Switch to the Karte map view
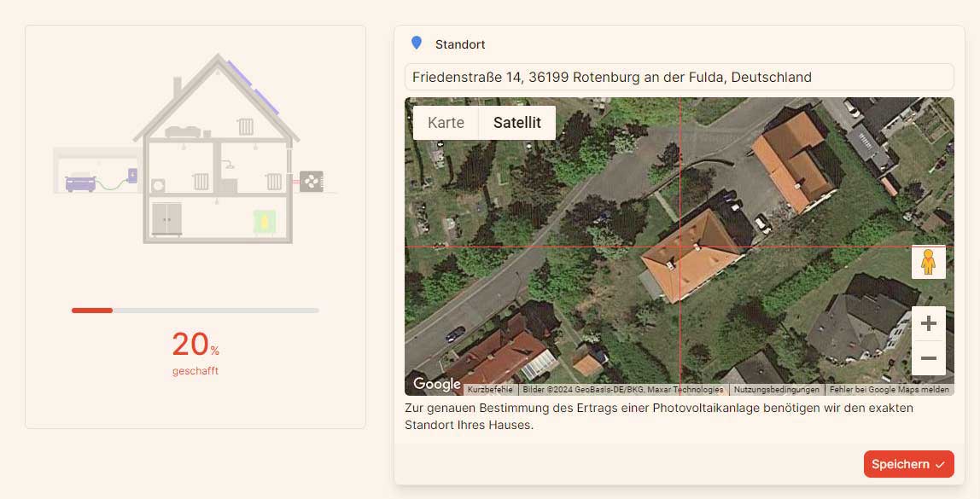The width and height of the screenshot is (980, 499). pyautogui.click(x=446, y=123)
